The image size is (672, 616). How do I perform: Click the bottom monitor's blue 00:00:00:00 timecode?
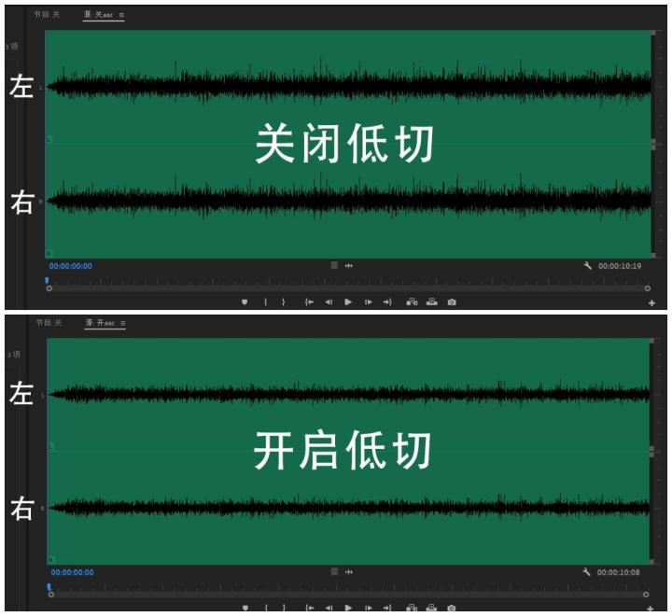point(72,572)
